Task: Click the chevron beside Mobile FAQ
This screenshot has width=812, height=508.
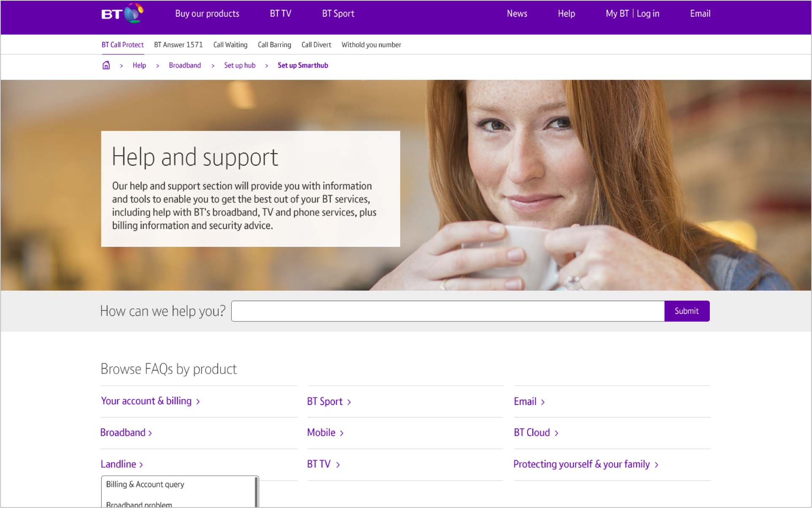Action: [341, 433]
